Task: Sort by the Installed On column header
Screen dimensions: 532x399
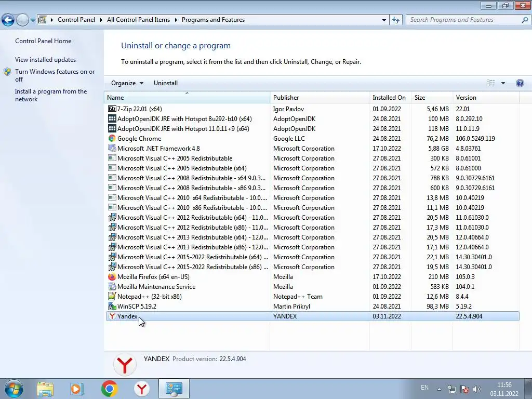Action: [390, 97]
